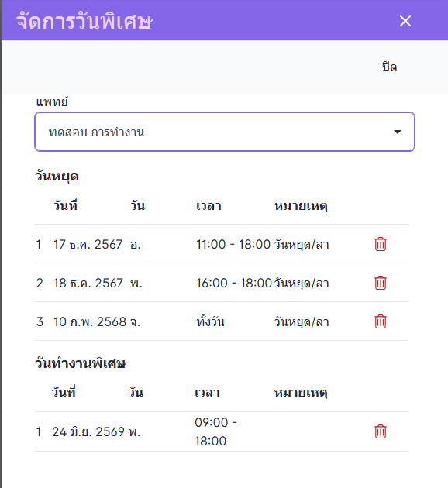This screenshot has width=448, height=488.
Task: Click the 09:00 - 18:00 workday time
Action: [215, 431]
